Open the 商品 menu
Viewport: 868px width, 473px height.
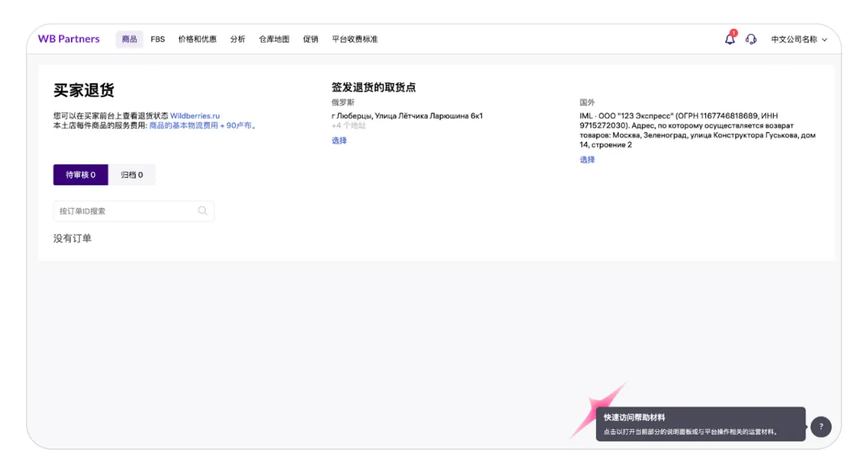point(129,39)
